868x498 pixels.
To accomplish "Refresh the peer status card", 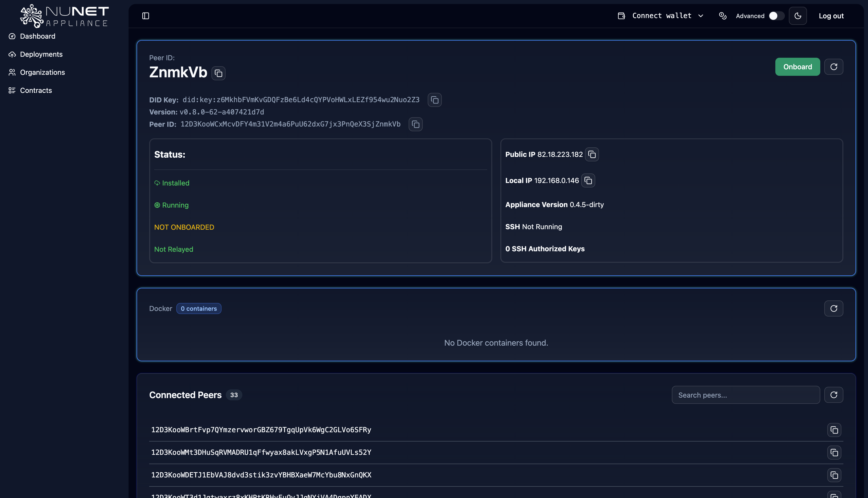I will pos(833,67).
